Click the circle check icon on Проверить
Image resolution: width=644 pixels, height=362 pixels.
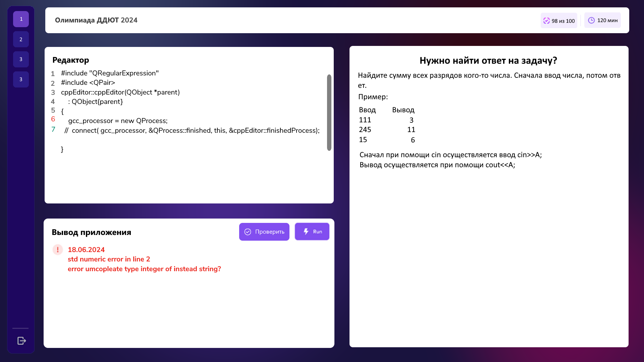[248, 232]
